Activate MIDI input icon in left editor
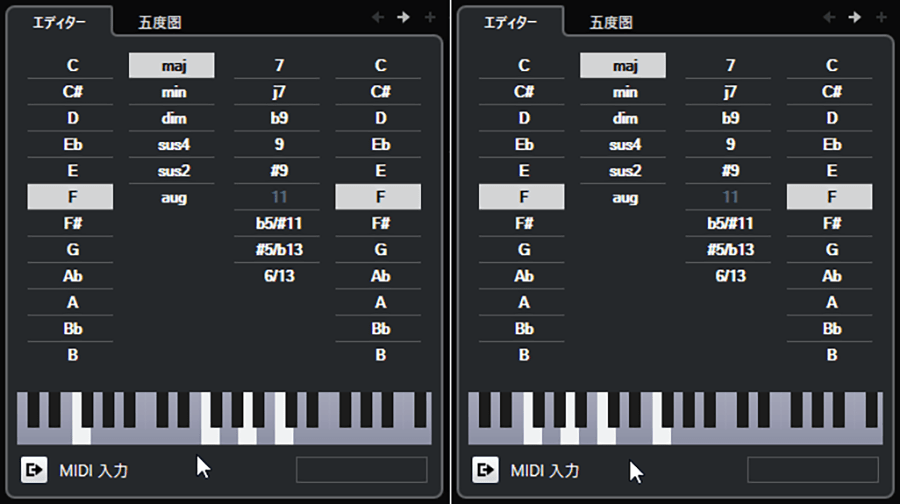900x504 pixels. tap(34, 470)
